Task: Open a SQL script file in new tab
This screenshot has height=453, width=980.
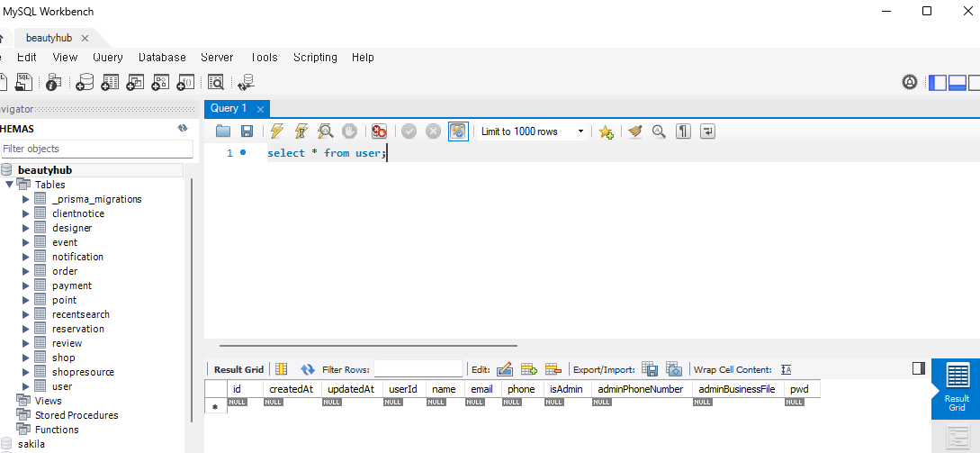Action: coord(23,82)
